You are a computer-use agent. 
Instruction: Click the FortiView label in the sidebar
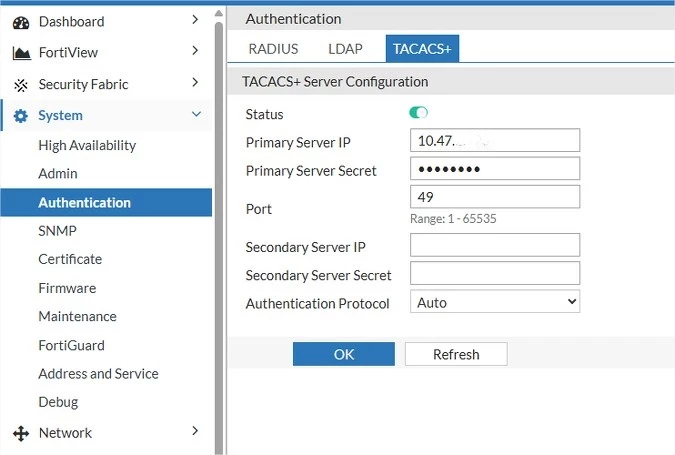click(68, 53)
